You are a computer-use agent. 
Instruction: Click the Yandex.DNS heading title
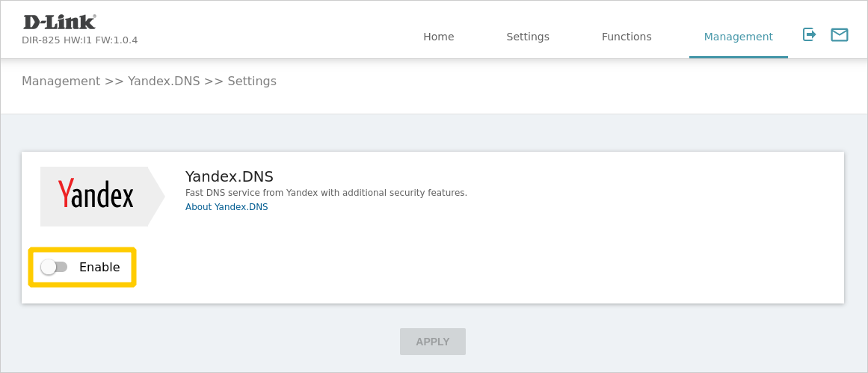pyautogui.click(x=229, y=176)
